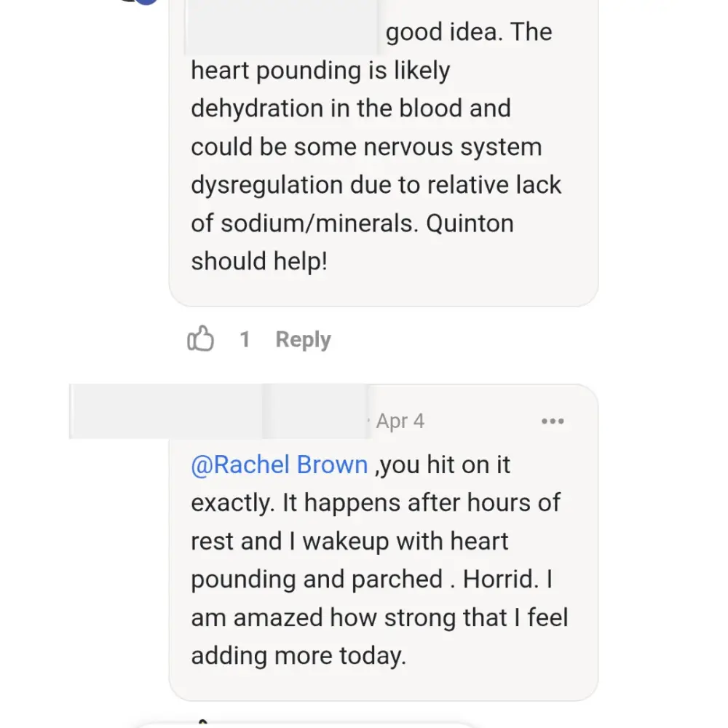
Task: Click the redacted author name beside Apr 4
Action: (218, 412)
